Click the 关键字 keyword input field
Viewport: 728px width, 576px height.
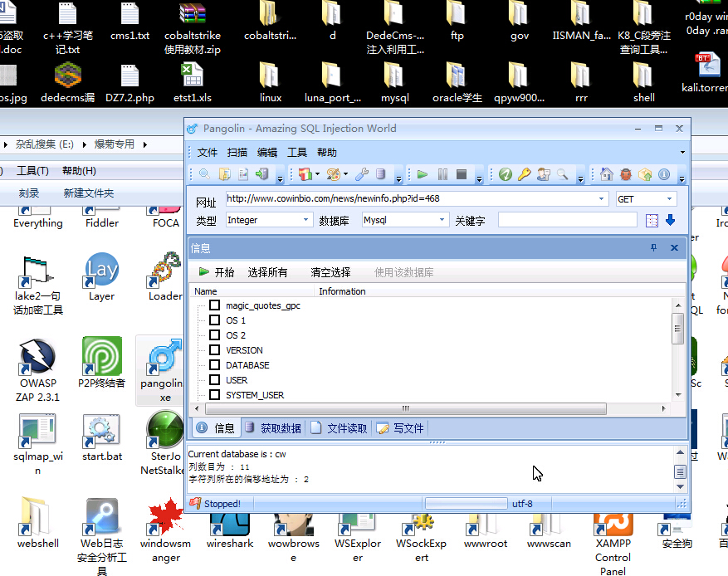pyautogui.click(x=567, y=220)
